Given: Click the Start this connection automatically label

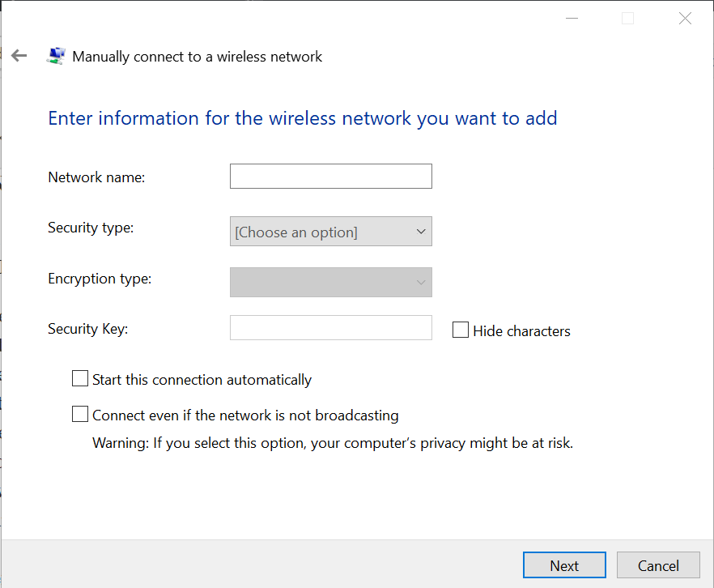Looking at the screenshot, I should click(202, 380).
